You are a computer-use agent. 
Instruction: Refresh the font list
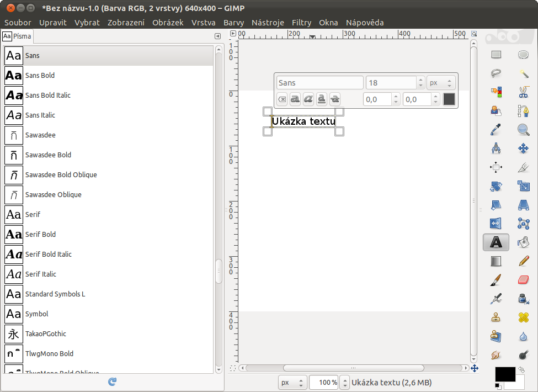(112, 382)
